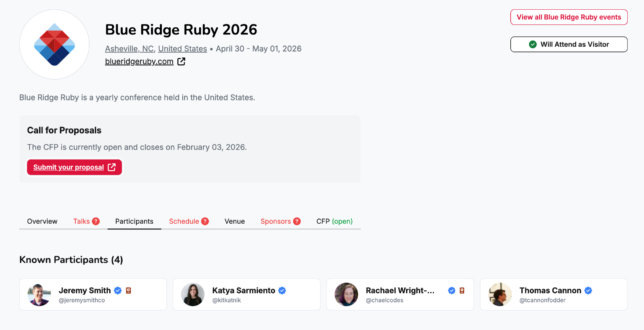Switch to the Venue tab
This screenshot has height=330, width=644.
pos(234,221)
